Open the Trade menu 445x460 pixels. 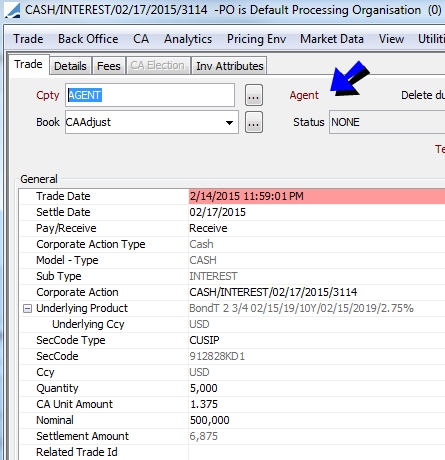pos(28,39)
